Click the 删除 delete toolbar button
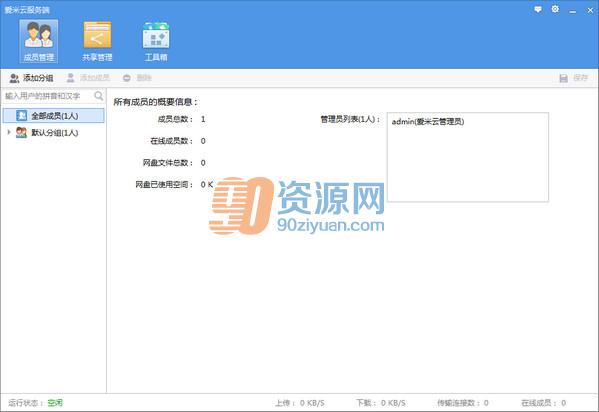599x412 pixels. point(137,78)
